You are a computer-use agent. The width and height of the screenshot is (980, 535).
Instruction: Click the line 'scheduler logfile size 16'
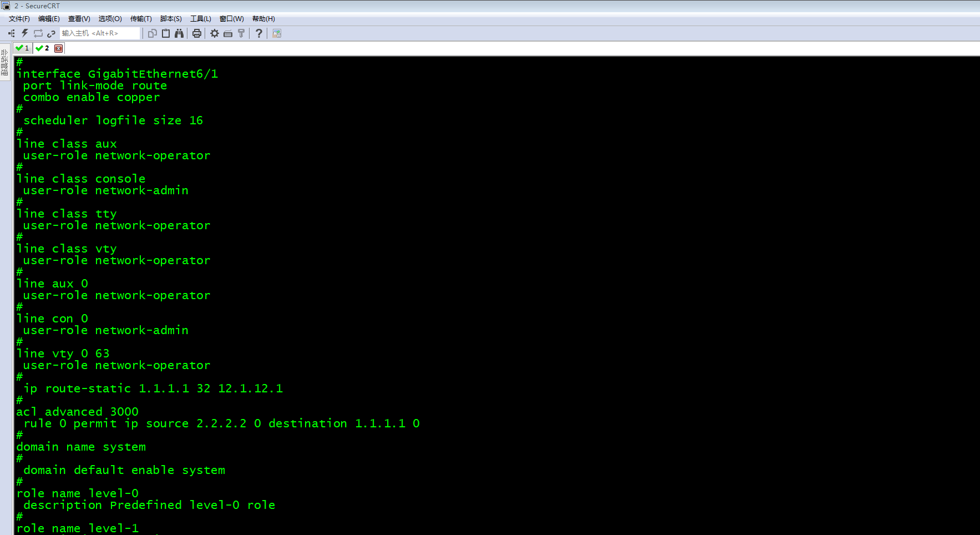pyautogui.click(x=113, y=120)
